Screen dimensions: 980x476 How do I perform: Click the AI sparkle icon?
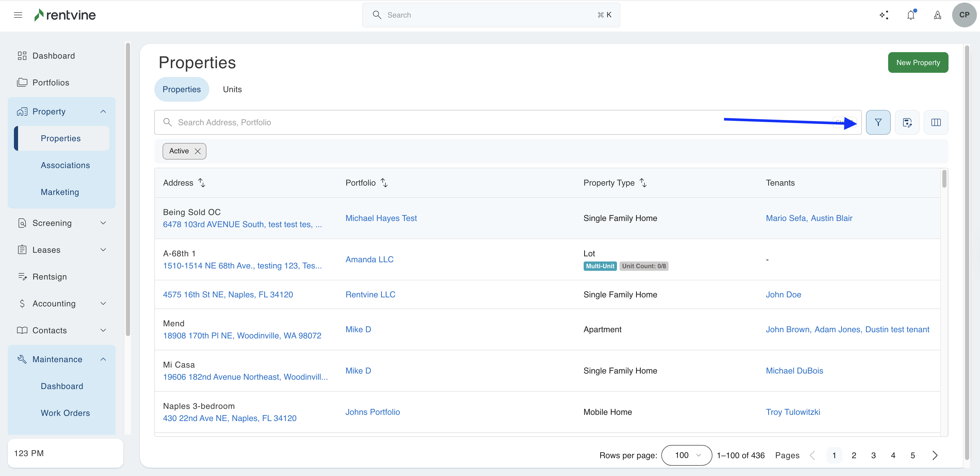pos(884,15)
